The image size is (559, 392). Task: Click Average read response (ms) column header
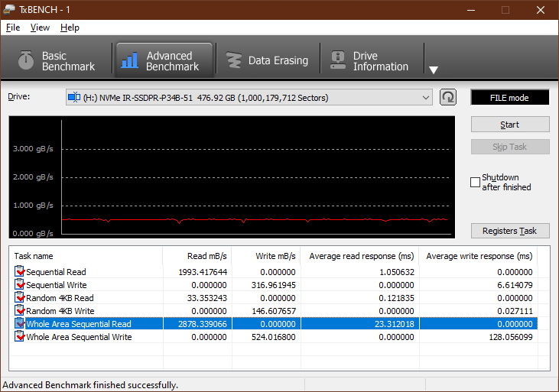coord(360,256)
